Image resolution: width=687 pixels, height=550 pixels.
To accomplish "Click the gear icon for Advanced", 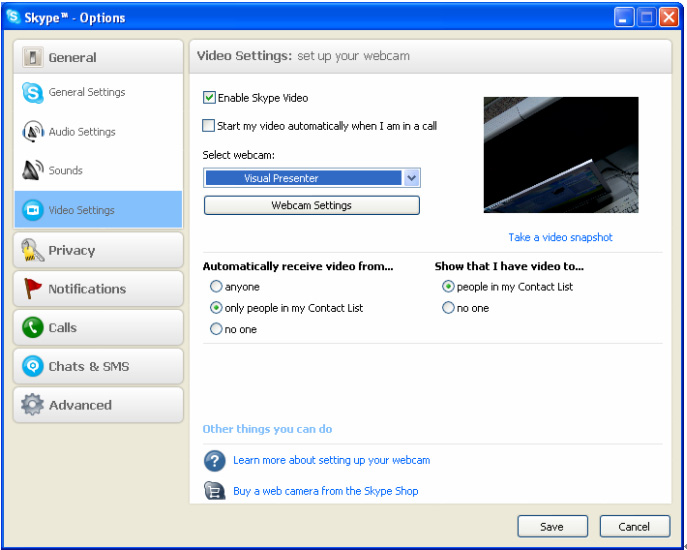I will pos(32,405).
